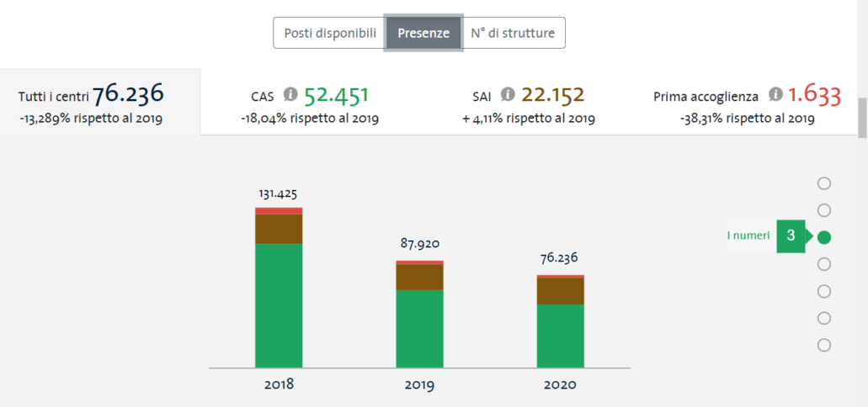The width and height of the screenshot is (868, 407).
Task: Click the info icon next to SAI
Action: 508,94
